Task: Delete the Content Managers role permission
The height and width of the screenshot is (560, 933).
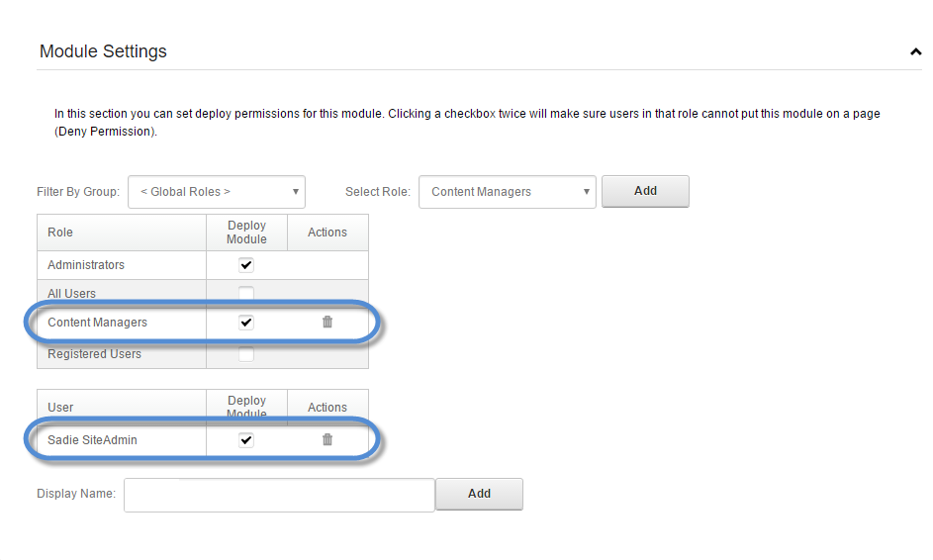Action: [327, 323]
